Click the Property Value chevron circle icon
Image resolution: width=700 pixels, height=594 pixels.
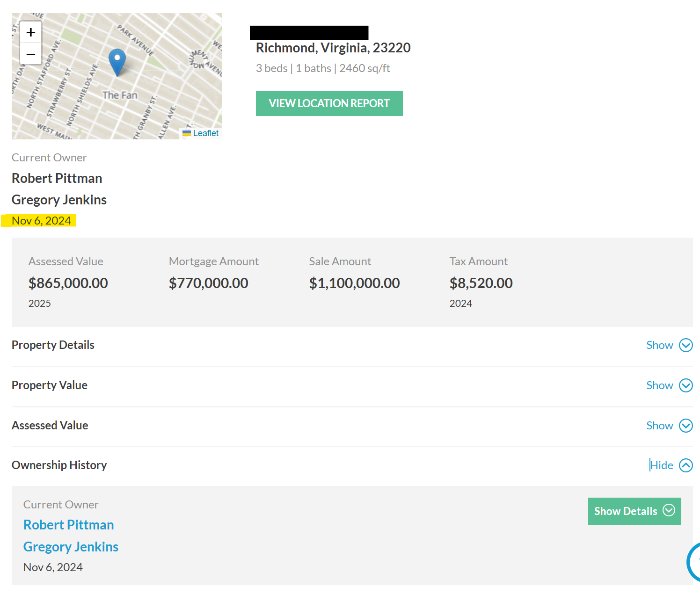coord(686,385)
